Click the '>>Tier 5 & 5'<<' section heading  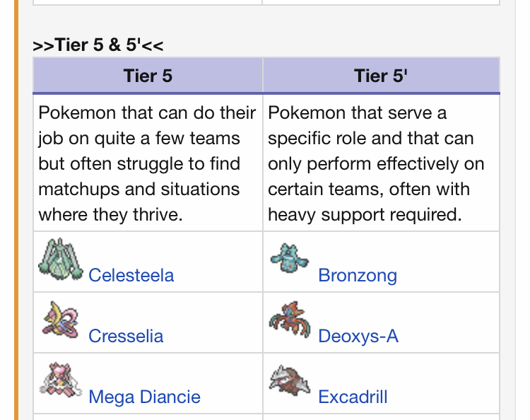pos(98,45)
